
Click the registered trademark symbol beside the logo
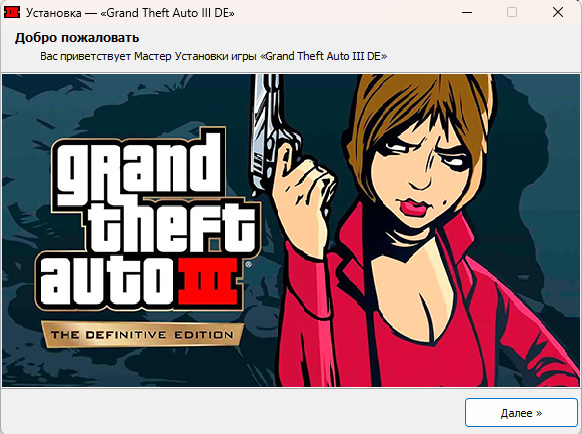248,264
